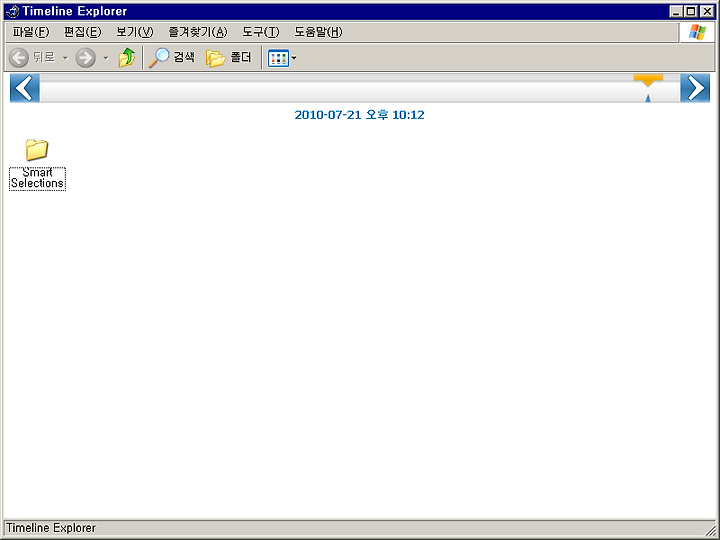Select the Smart Selections folder icon

click(37, 150)
